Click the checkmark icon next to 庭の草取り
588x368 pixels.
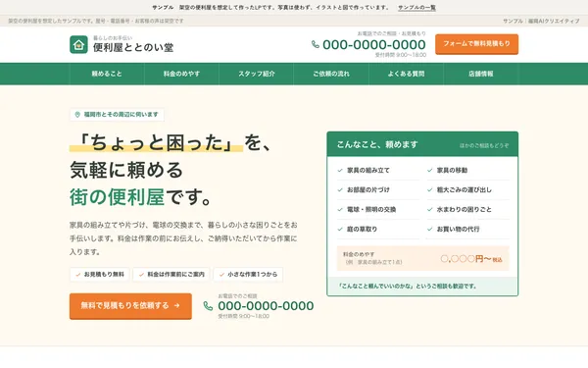point(340,229)
